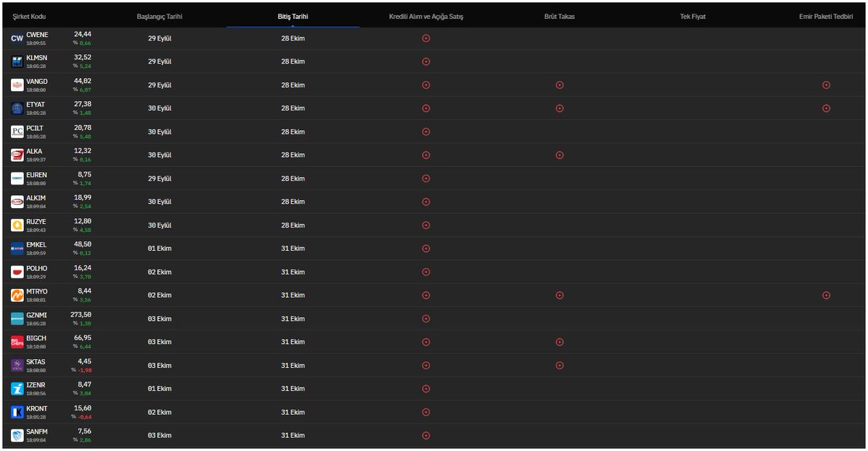The image size is (868, 451).
Task: Click GZNMI Kredili Alım ve Açığa Satış marker
Action: click(x=426, y=319)
